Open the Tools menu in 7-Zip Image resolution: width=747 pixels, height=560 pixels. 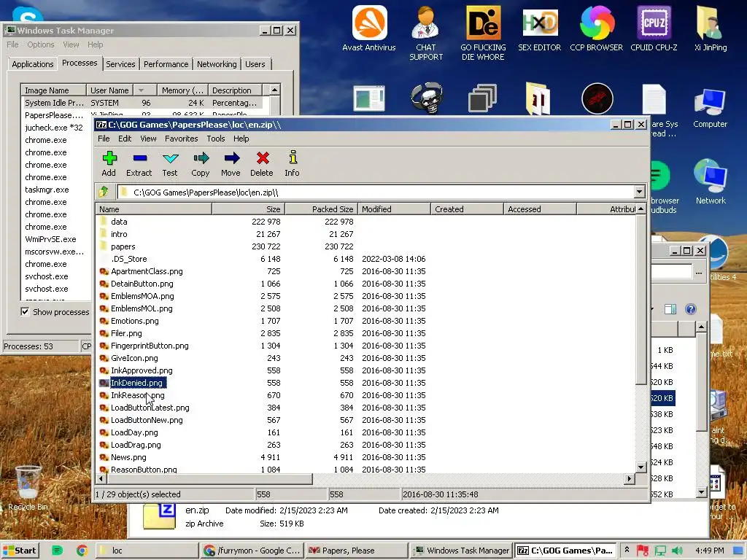coord(216,139)
